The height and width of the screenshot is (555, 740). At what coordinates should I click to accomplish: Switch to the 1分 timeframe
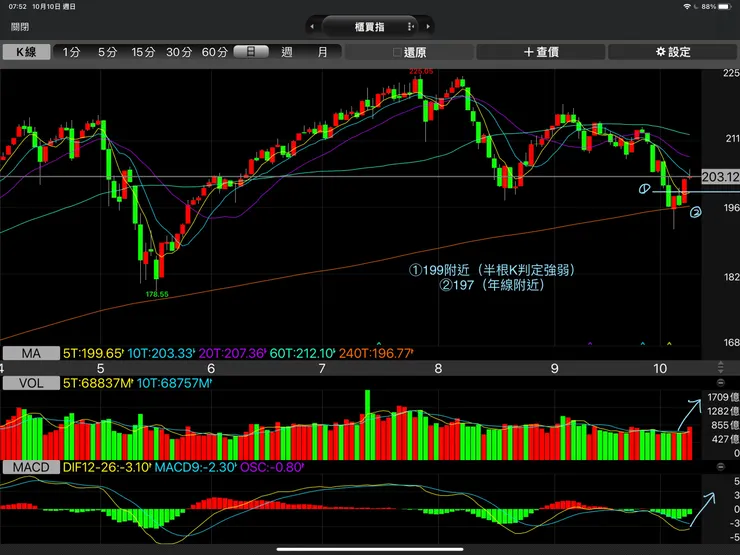coord(71,52)
